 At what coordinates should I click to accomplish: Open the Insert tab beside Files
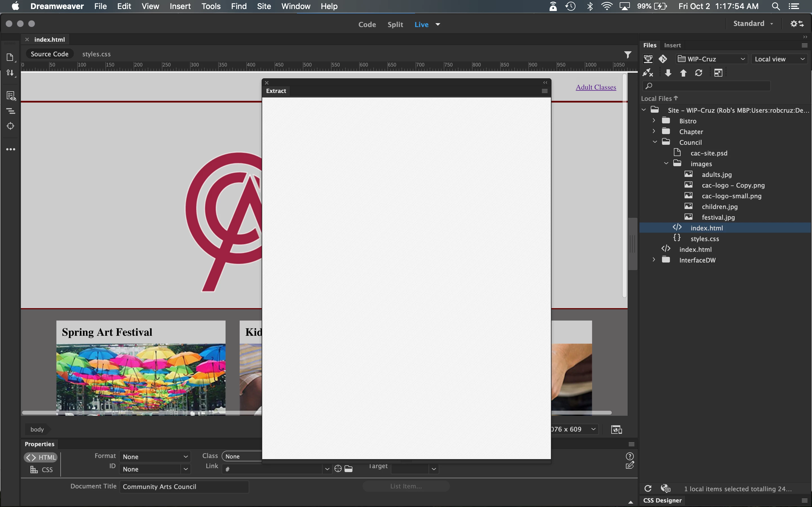coord(672,45)
